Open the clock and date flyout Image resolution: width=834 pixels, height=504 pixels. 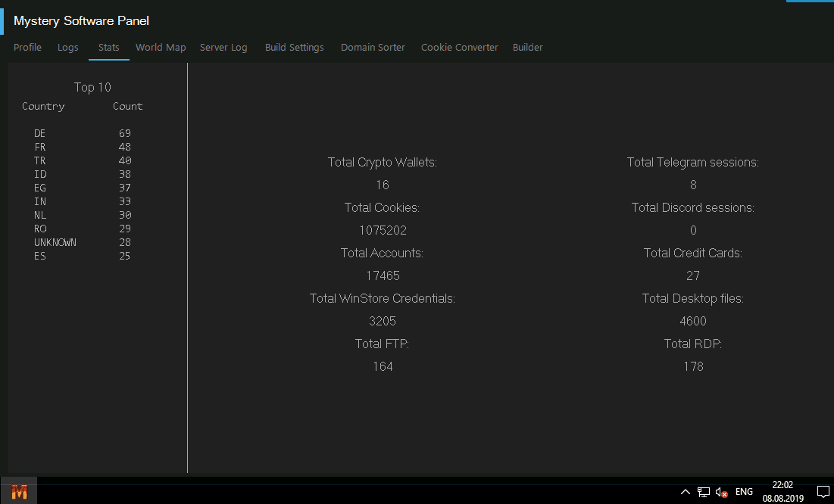pos(782,492)
